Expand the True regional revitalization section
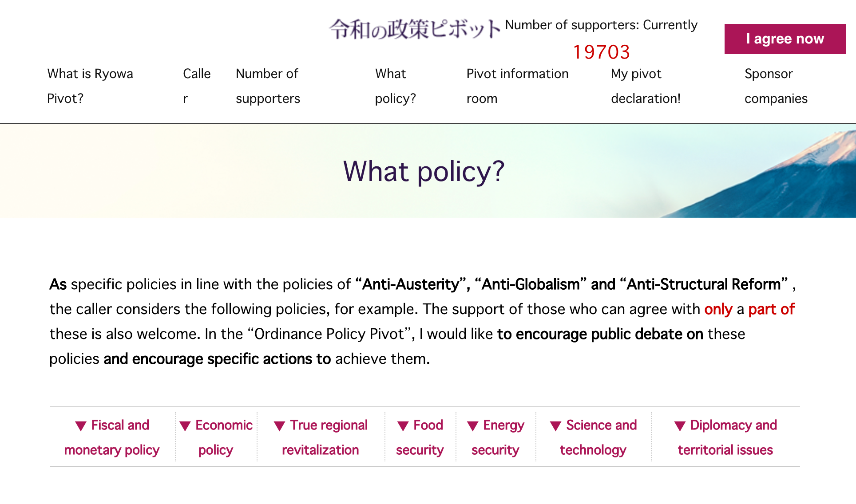The width and height of the screenshot is (856, 504). click(x=321, y=437)
